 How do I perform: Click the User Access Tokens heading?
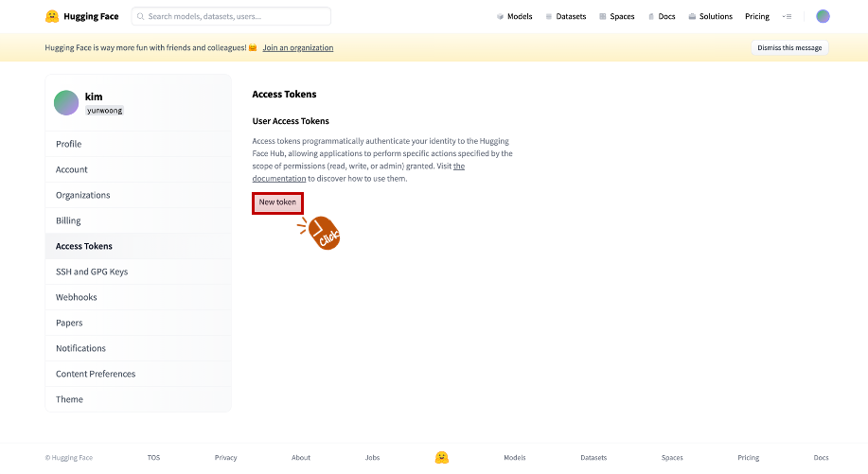pyautogui.click(x=291, y=121)
